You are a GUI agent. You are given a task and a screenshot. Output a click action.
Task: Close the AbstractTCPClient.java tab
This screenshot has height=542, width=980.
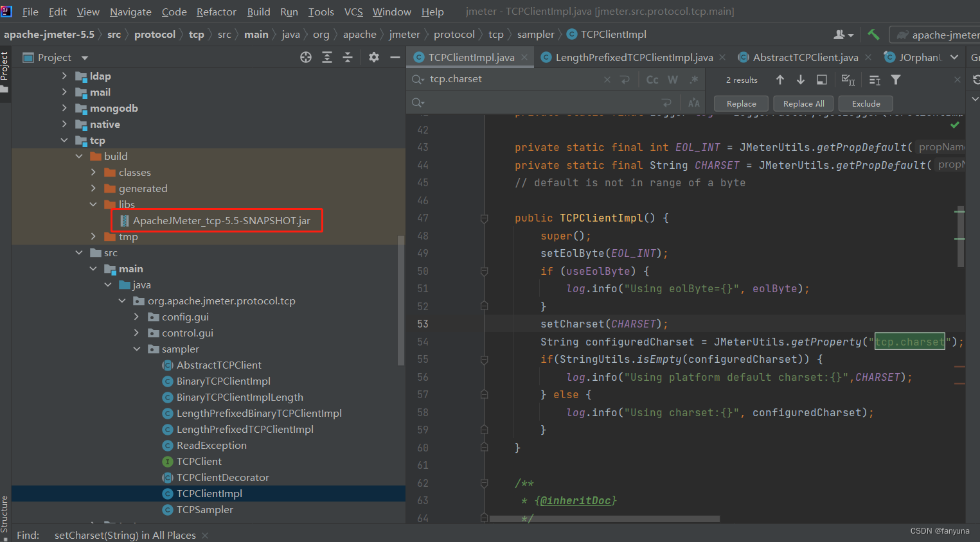[x=868, y=57]
